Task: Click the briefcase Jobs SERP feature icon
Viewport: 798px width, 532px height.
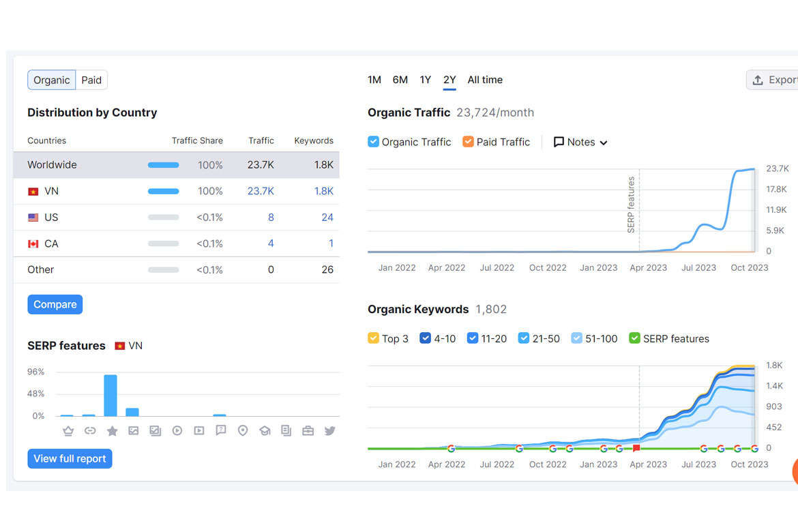Action: 308,431
